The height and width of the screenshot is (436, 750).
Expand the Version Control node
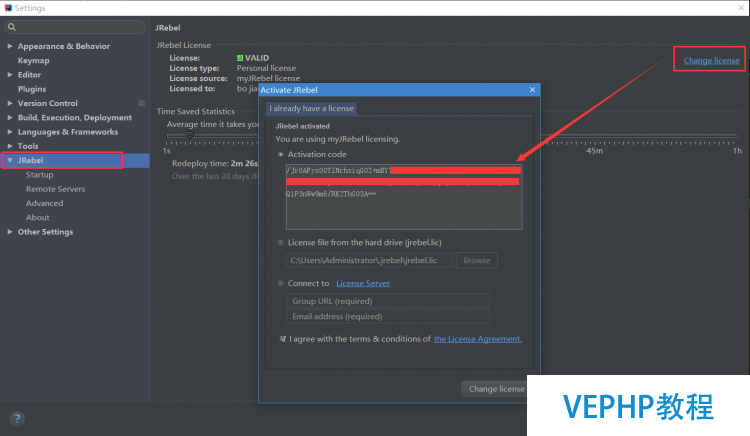(x=10, y=103)
